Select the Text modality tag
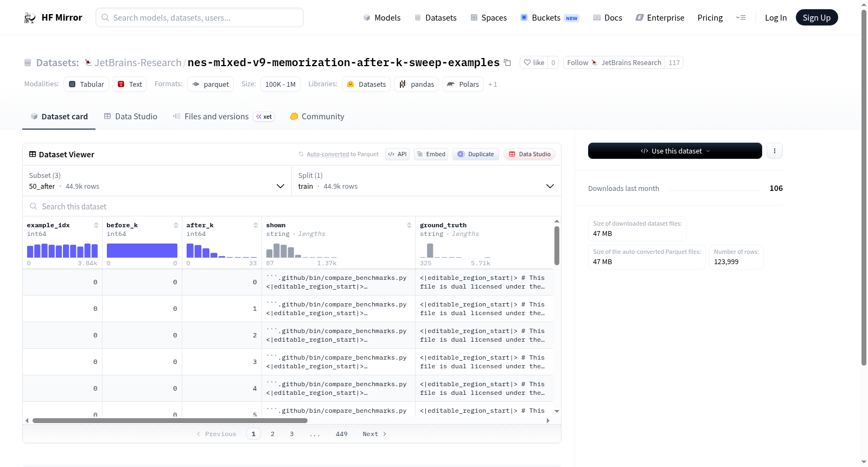The width and height of the screenshot is (868, 467). click(130, 84)
